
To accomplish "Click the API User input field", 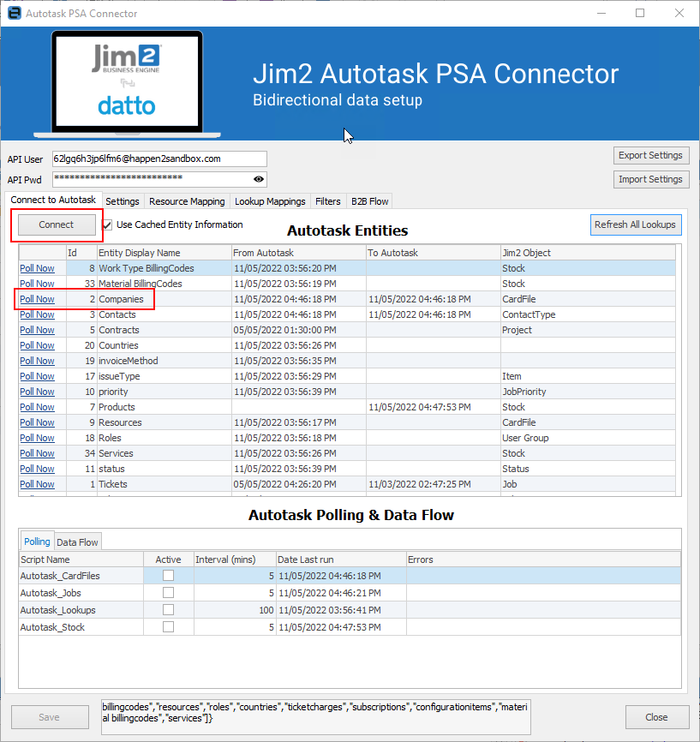I will pyautogui.click(x=159, y=159).
